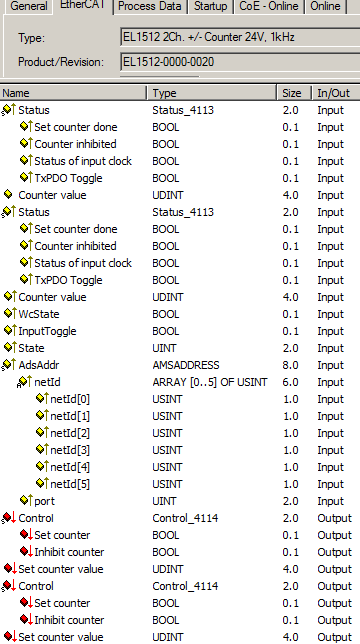Click the yellow icon of unlinked Counter value
Viewport: 360px width, 644px height.
coord(8,195)
